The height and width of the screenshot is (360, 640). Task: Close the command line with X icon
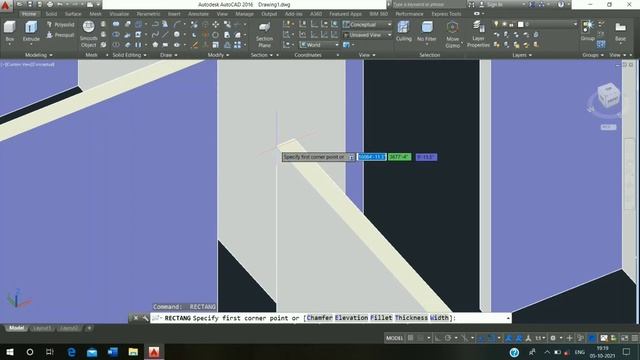click(136, 318)
